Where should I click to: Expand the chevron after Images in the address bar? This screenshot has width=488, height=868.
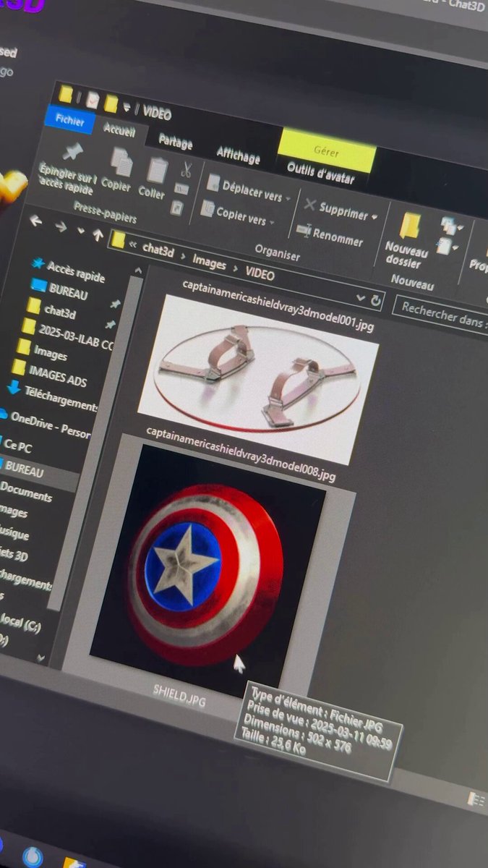[236, 269]
